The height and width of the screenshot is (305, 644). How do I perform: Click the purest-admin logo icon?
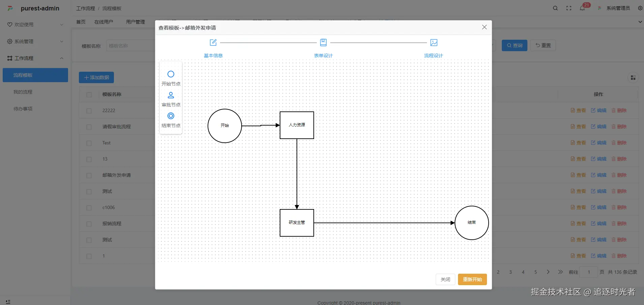click(10, 8)
